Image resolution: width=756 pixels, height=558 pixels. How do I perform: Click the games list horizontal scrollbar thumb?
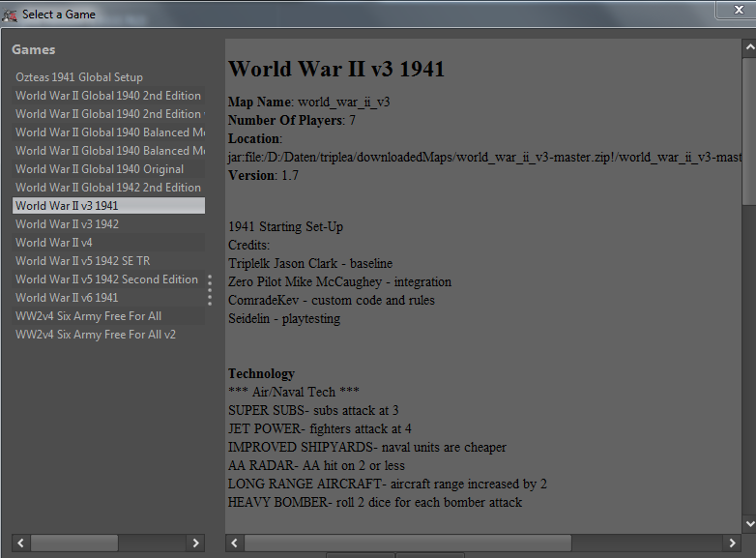tap(74, 543)
